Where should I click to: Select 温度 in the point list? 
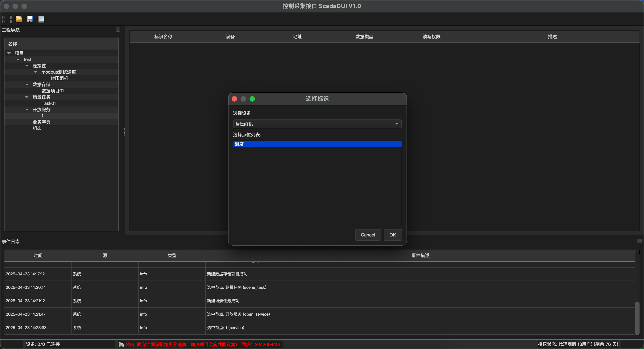(317, 144)
